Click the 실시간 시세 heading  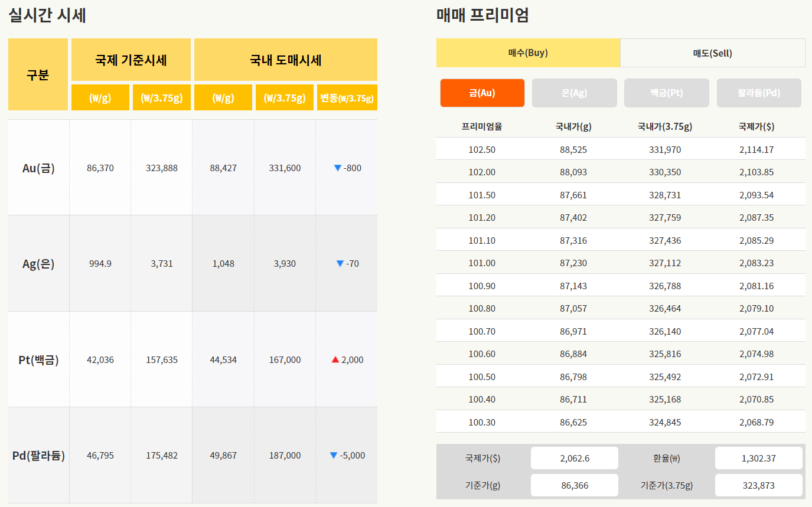(x=47, y=15)
